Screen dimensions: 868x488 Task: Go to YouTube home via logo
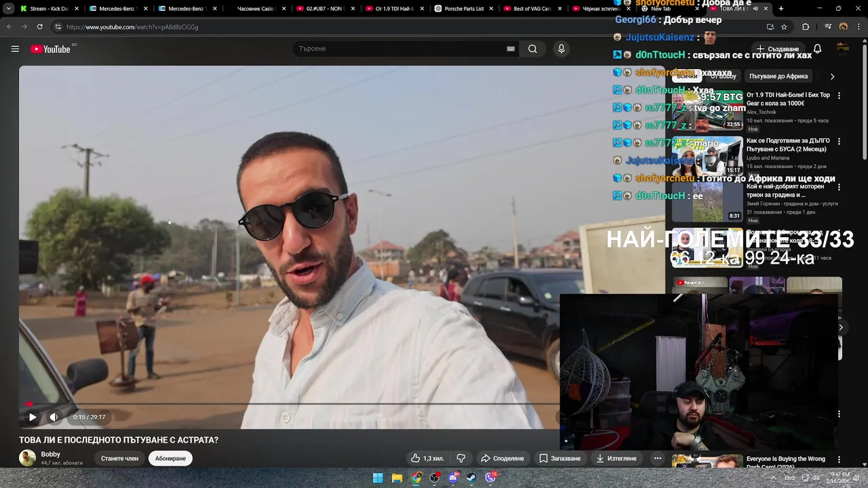pos(50,49)
